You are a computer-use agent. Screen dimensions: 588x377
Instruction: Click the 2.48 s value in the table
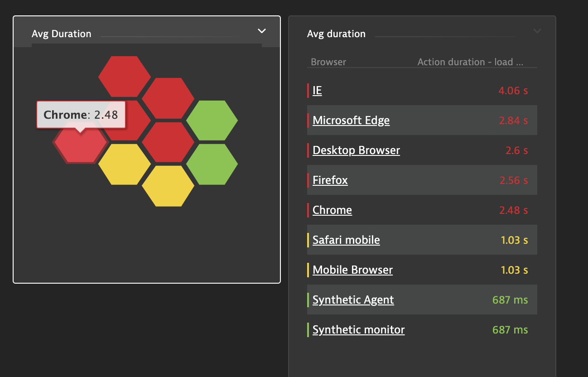click(513, 210)
